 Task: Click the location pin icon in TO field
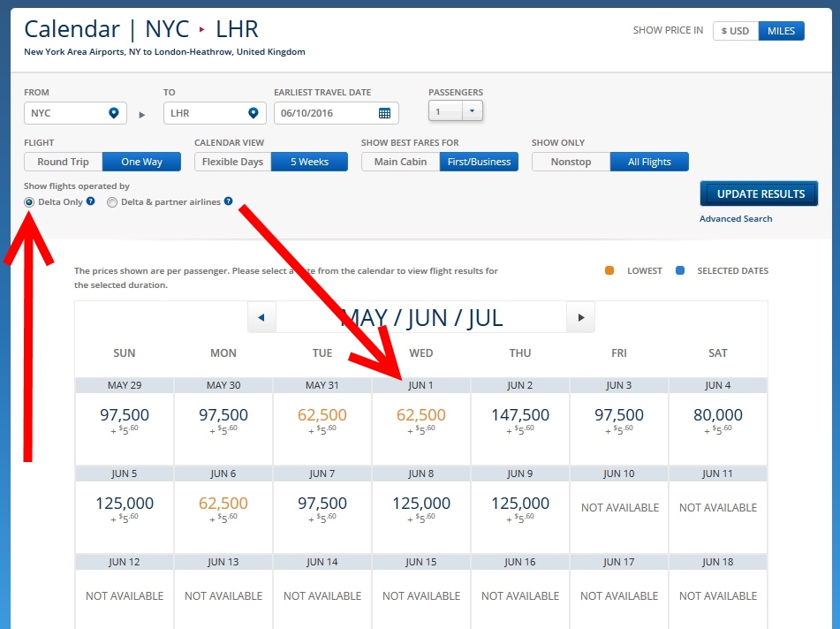(x=254, y=112)
